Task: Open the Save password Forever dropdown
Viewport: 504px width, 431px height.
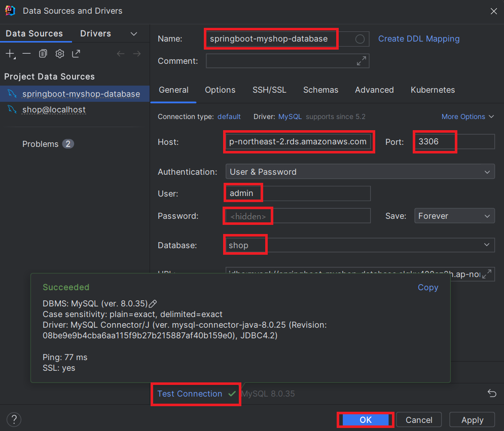Action: (x=454, y=216)
